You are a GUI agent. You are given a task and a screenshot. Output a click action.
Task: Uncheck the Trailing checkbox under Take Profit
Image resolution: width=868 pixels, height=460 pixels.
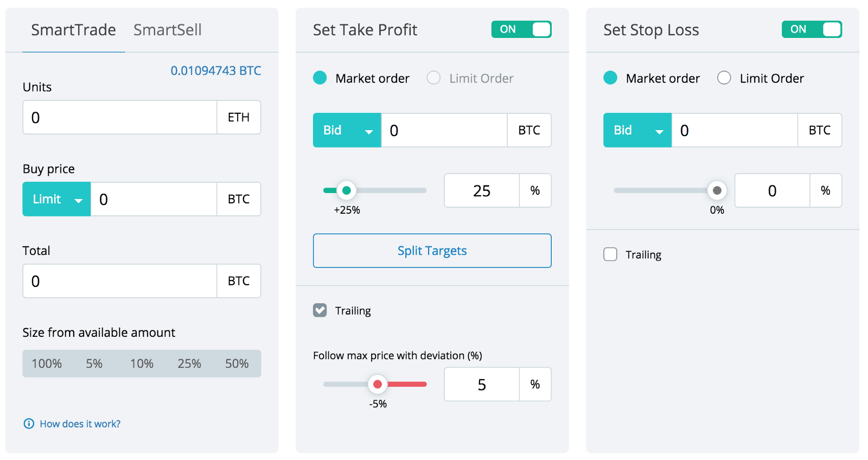click(320, 310)
